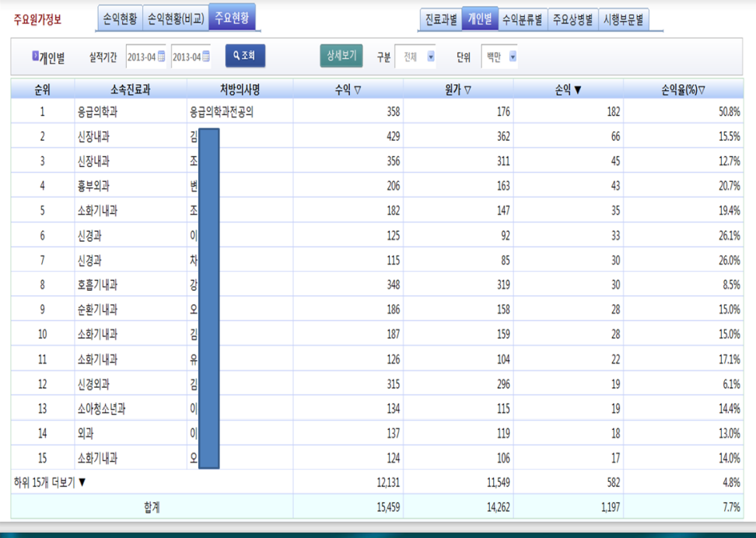The height and width of the screenshot is (538, 756).
Task: Click the 상세보기 button
Action: click(341, 56)
